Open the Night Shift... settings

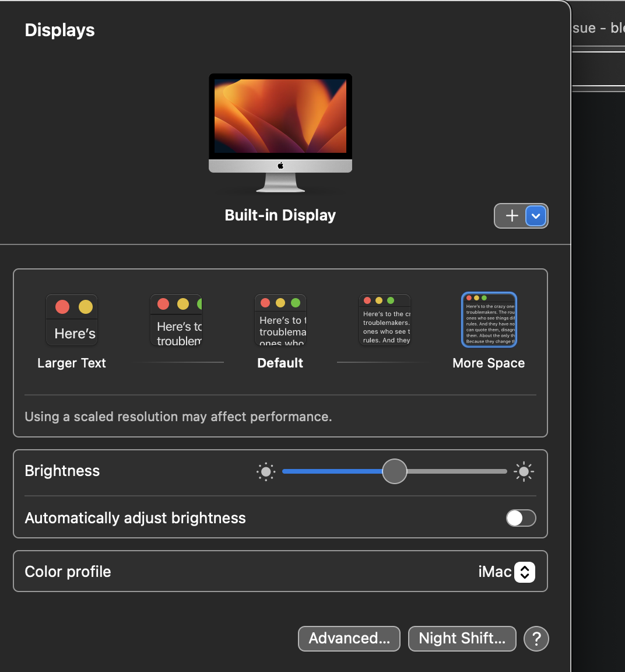pyautogui.click(x=462, y=639)
